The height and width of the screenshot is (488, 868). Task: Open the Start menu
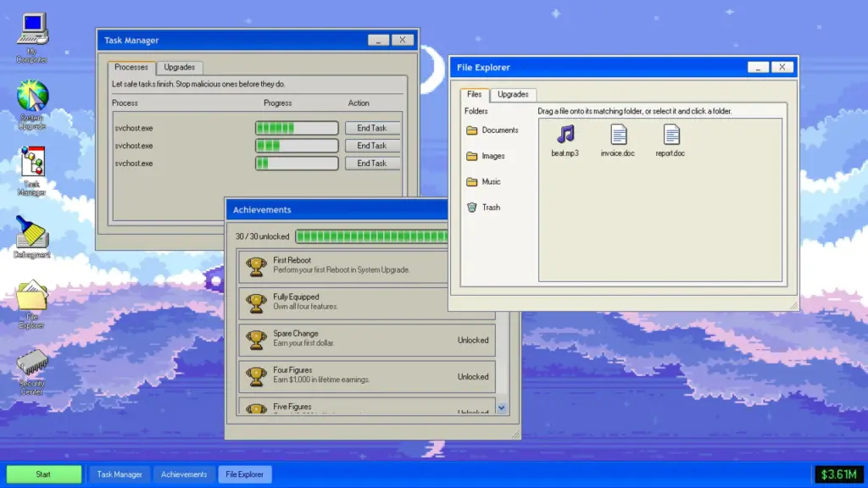pos(44,474)
